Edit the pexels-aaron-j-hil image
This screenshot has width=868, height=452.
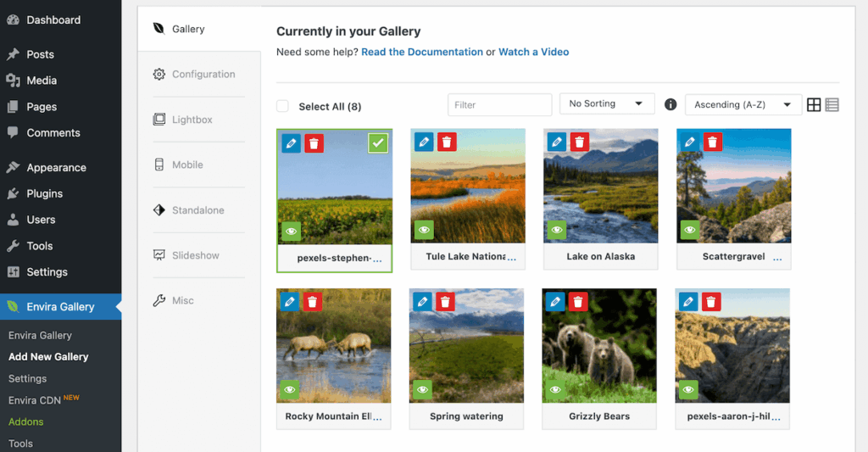[688, 302]
